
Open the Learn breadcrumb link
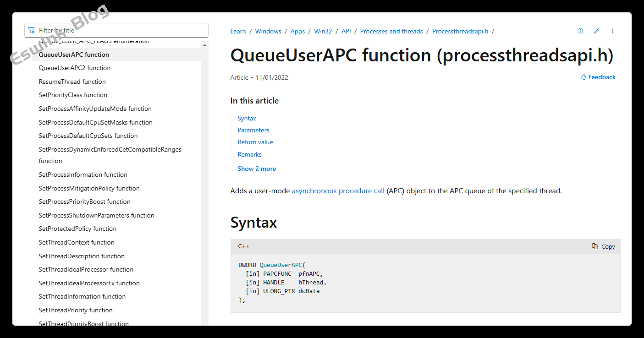click(x=238, y=31)
